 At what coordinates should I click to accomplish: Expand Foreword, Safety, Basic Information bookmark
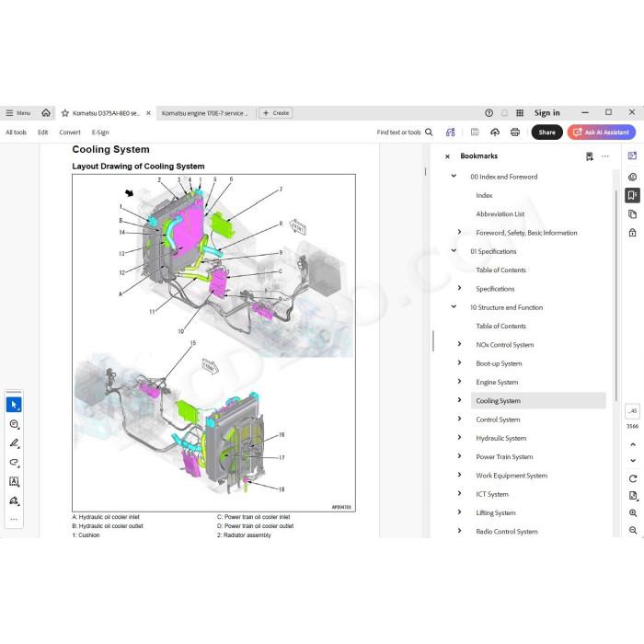point(459,233)
